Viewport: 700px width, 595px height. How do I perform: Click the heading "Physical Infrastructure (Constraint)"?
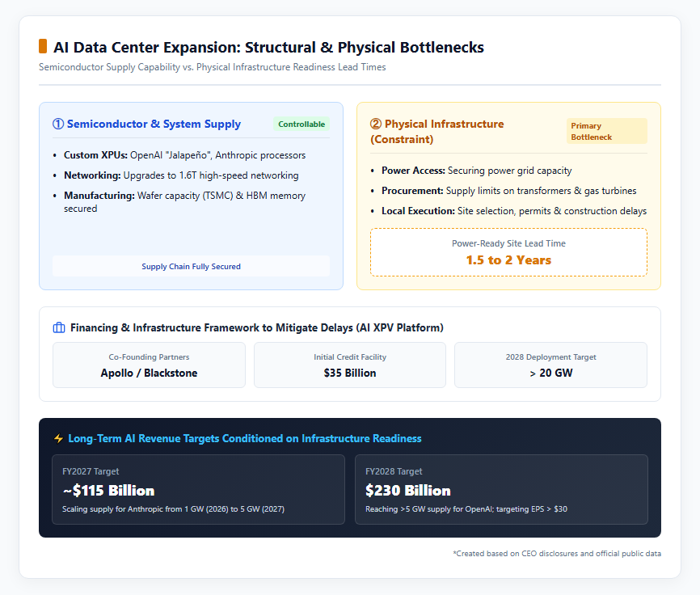pyautogui.click(x=437, y=132)
